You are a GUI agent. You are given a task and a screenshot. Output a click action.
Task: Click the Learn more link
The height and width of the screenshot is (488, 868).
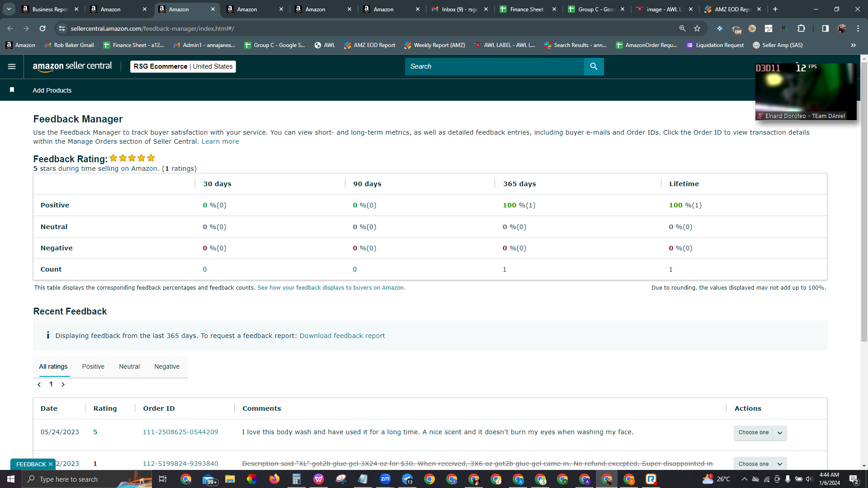220,141
